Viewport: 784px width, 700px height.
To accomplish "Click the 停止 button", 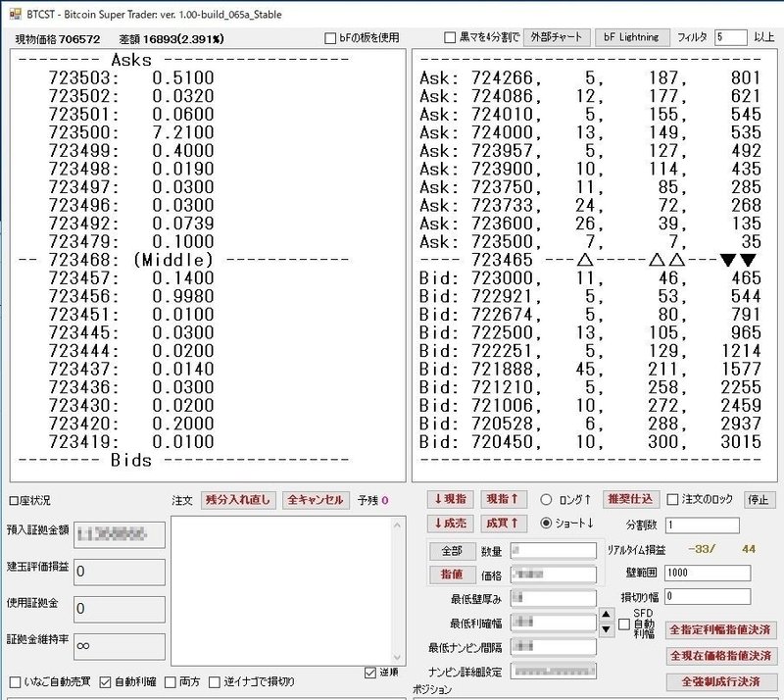I will click(759, 499).
